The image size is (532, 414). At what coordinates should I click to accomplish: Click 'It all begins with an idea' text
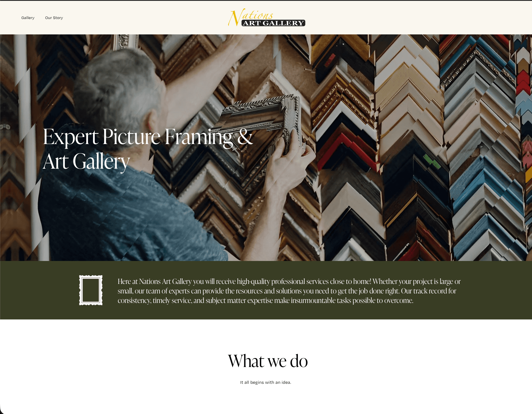click(265, 382)
